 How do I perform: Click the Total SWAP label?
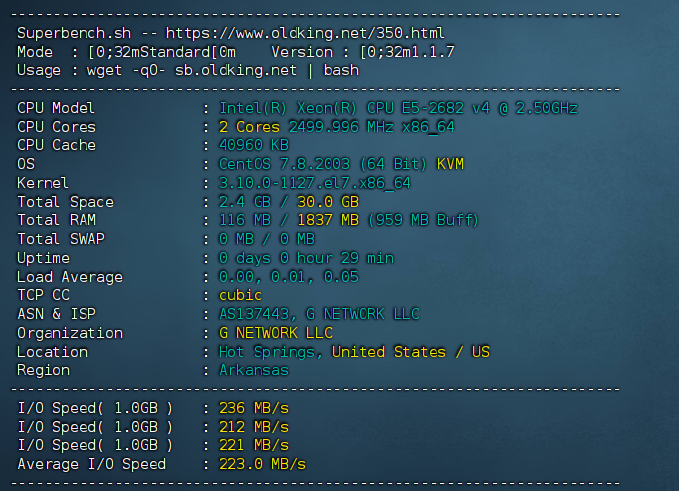coord(61,239)
